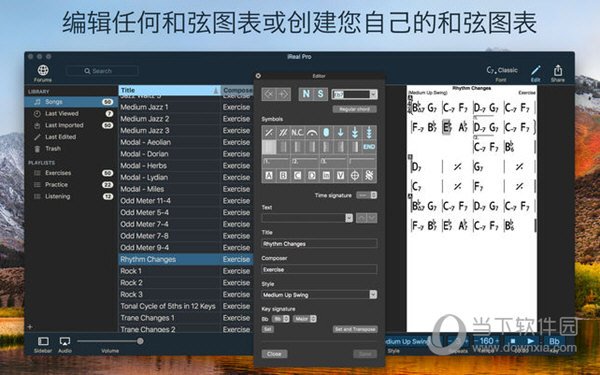Toggle the Edit pencil icon
The image size is (600, 375).
tap(535, 70)
